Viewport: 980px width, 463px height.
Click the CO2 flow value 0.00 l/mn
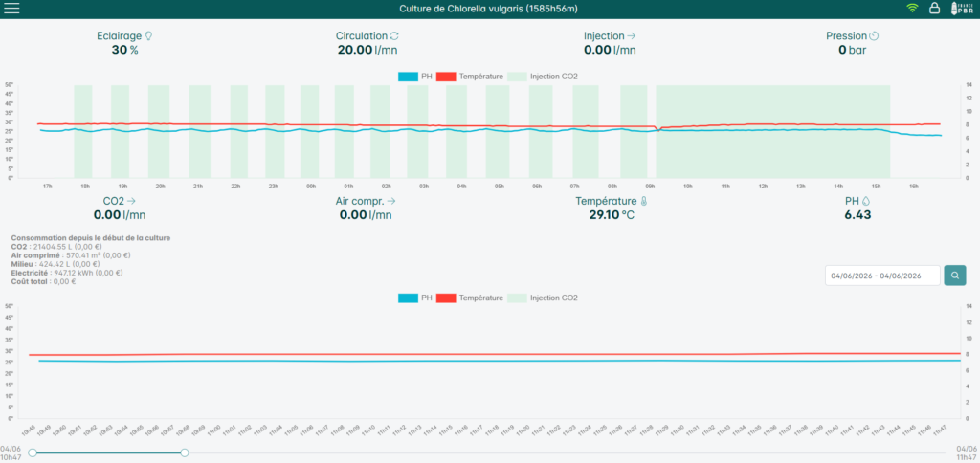pyautogui.click(x=120, y=215)
